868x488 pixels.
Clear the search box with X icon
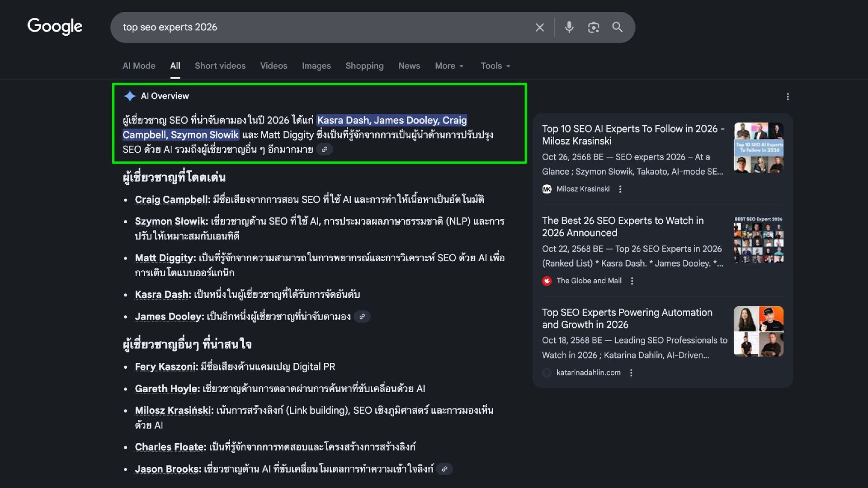539,28
